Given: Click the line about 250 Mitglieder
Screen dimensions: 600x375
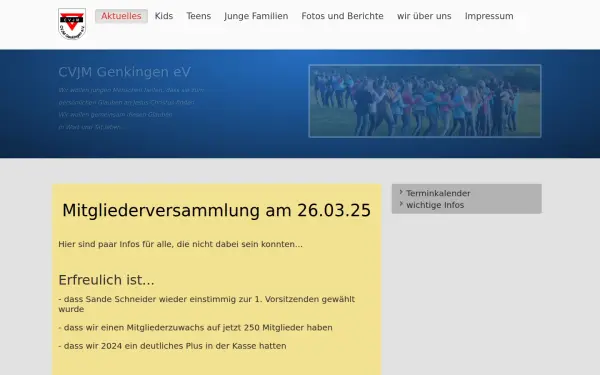Looking at the screenshot, I should pyautogui.click(x=195, y=328).
